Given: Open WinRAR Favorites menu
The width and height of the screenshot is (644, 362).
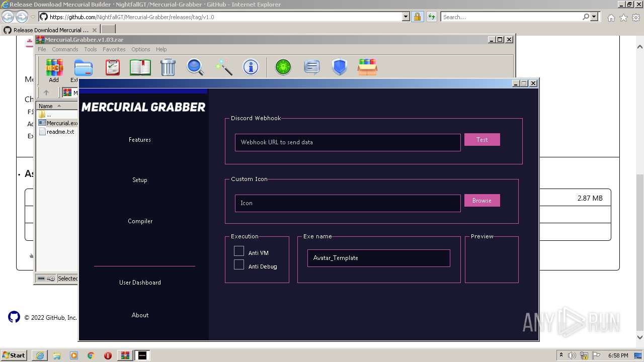Looking at the screenshot, I should click(114, 49).
